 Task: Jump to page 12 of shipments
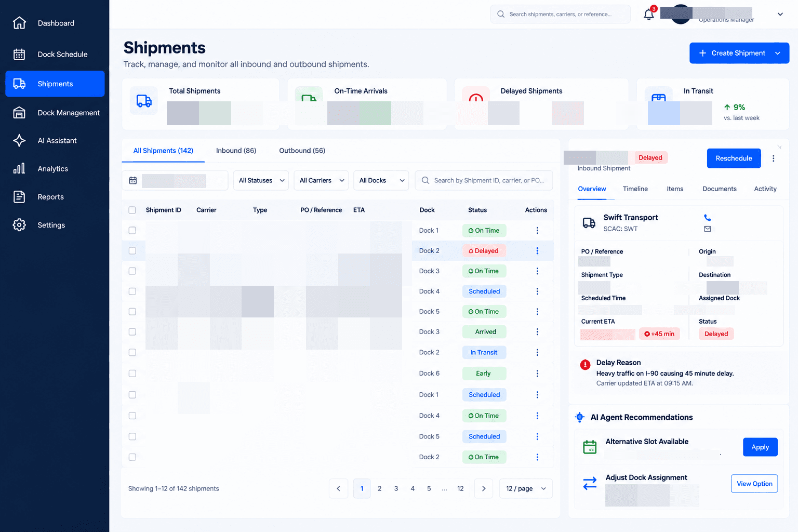coord(460,488)
